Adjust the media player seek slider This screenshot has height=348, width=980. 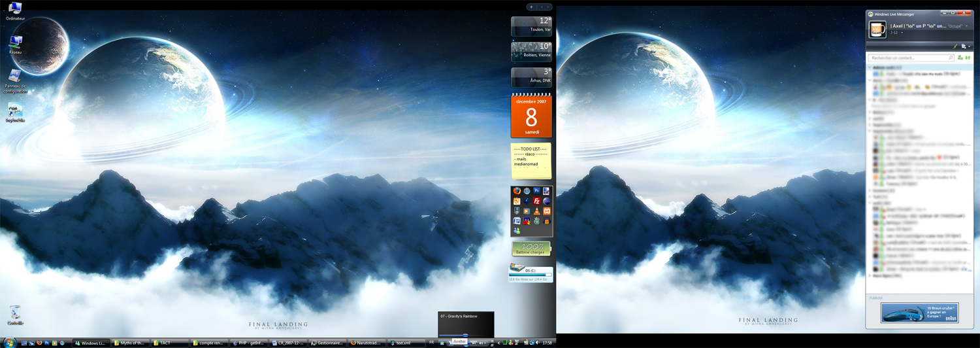click(x=465, y=336)
